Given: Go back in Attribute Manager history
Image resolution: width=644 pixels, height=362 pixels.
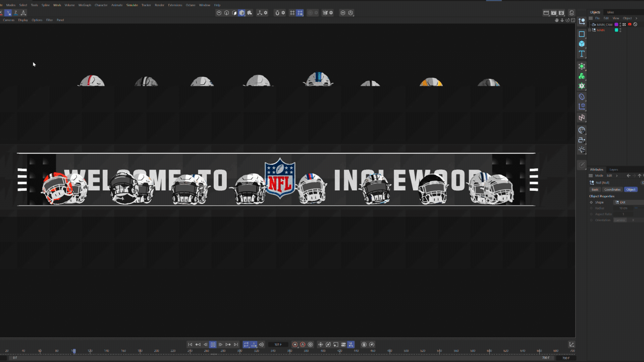Looking at the screenshot, I should (629, 176).
